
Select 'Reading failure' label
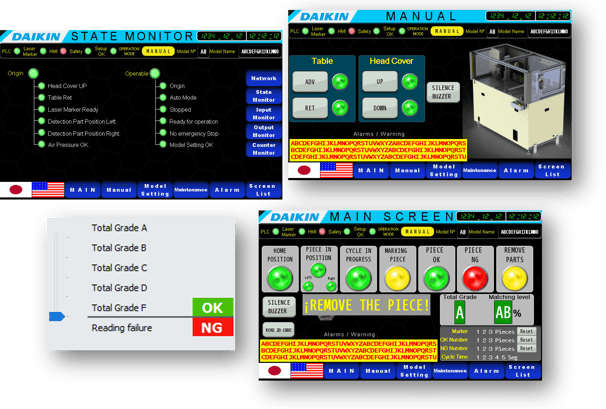pos(121,328)
